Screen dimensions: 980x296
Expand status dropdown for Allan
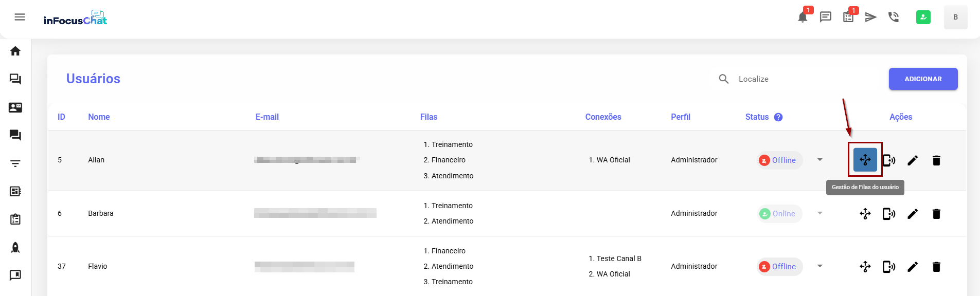819,160
